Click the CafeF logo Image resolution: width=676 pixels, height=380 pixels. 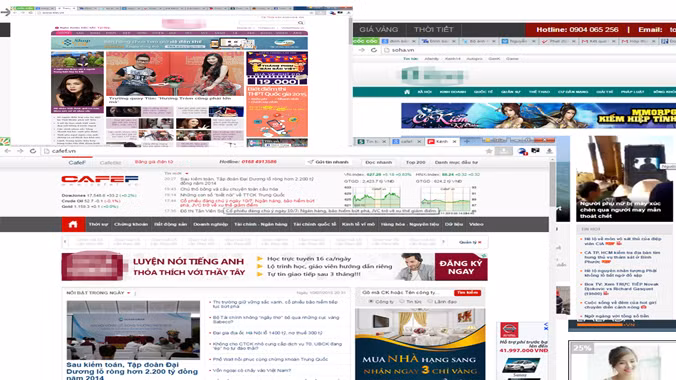pyautogui.click(x=100, y=180)
